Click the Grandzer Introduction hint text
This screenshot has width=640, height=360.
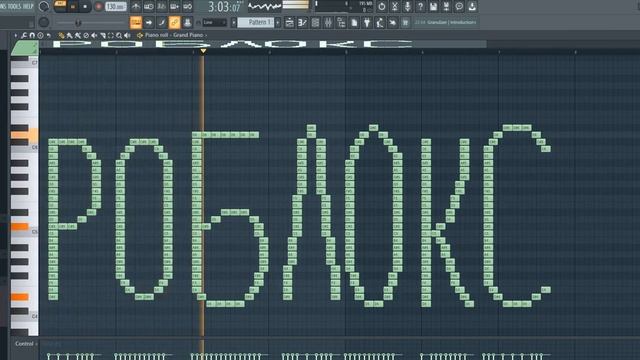[451, 22]
